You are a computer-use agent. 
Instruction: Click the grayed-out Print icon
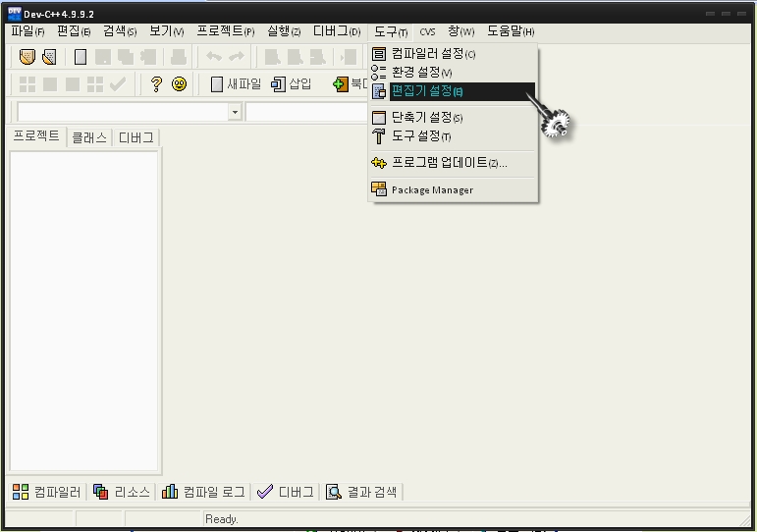click(x=178, y=57)
